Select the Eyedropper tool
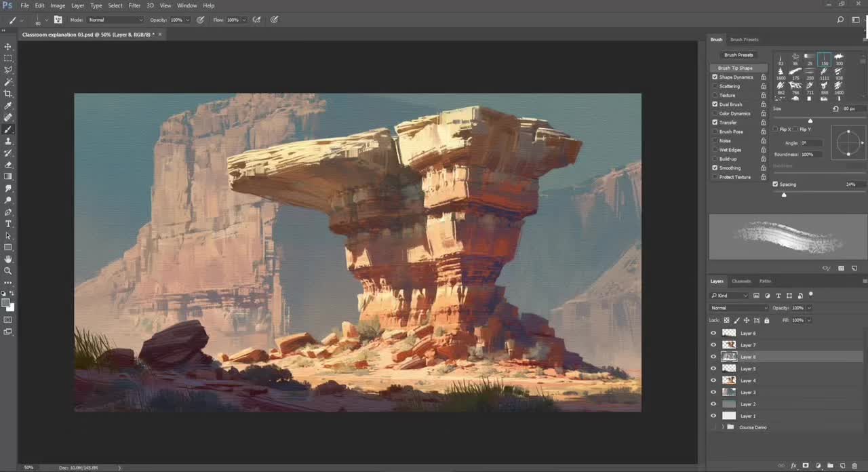The height and width of the screenshot is (472, 868). [x=8, y=106]
